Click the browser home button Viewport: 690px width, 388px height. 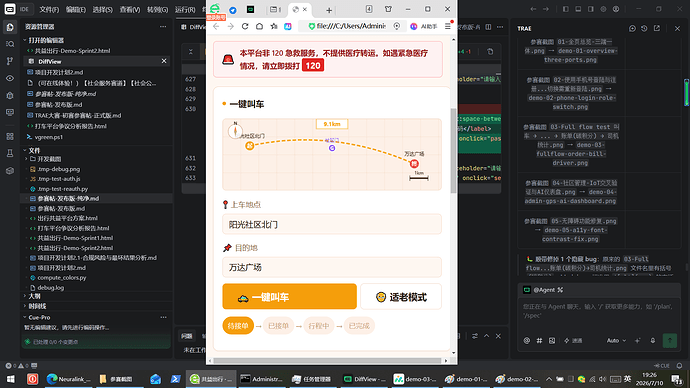tap(260, 26)
